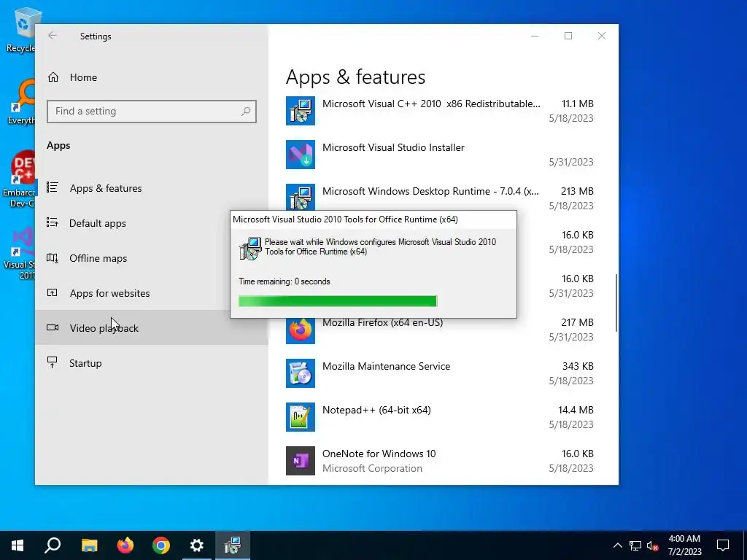
Task: Select Microsoft Visual C++ 2010 x86 Redistributable entry
Action: (440, 111)
